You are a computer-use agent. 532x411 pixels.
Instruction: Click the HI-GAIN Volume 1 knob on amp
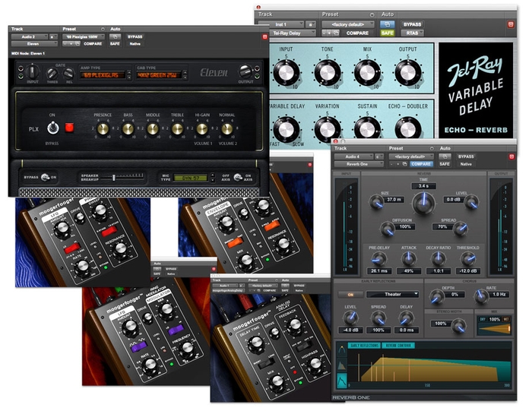point(202,129)
